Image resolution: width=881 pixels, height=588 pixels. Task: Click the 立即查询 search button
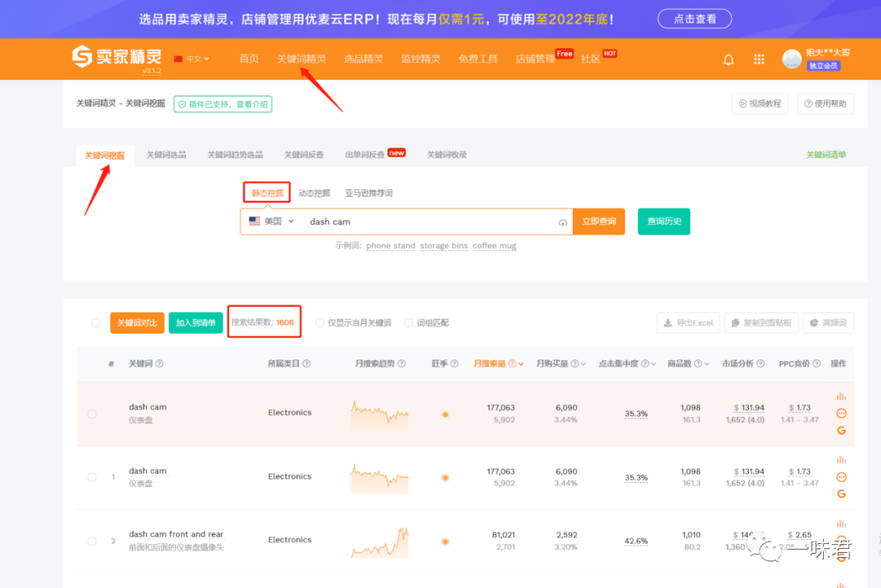point(599,221)
